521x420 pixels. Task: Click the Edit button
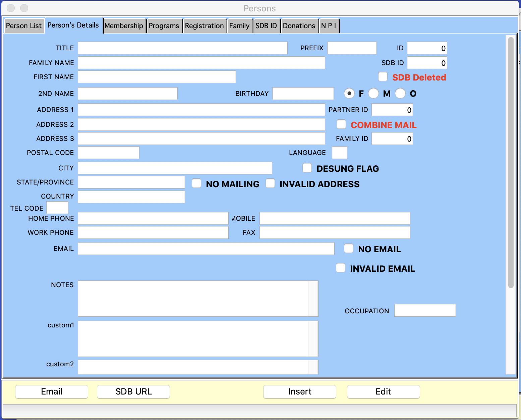383,391
